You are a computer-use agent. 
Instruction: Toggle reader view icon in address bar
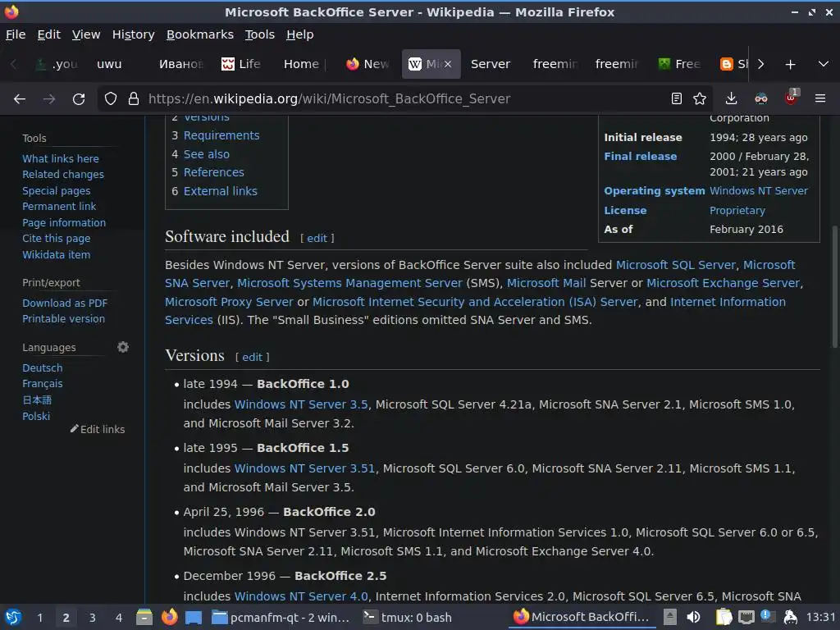(677, 98)
